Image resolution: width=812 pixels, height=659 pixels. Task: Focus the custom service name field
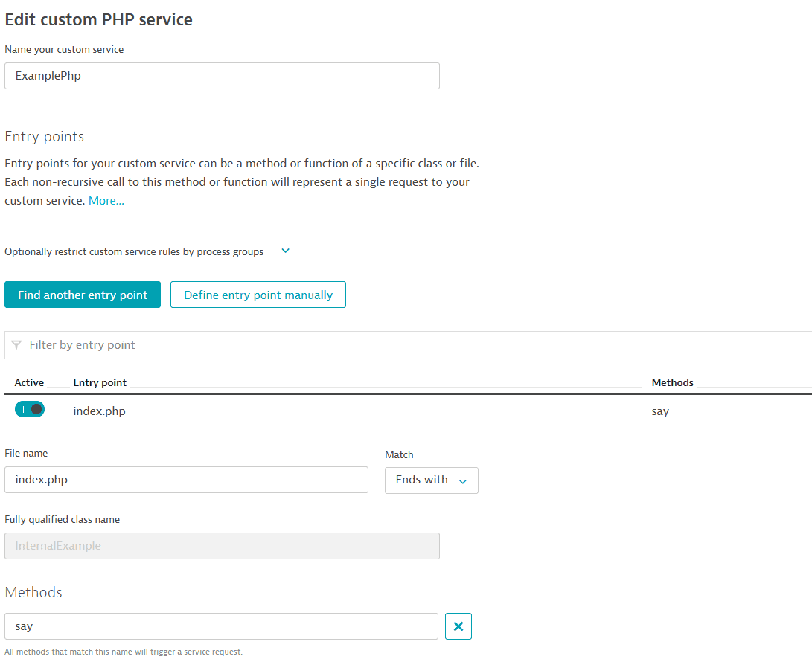point(222,76)
